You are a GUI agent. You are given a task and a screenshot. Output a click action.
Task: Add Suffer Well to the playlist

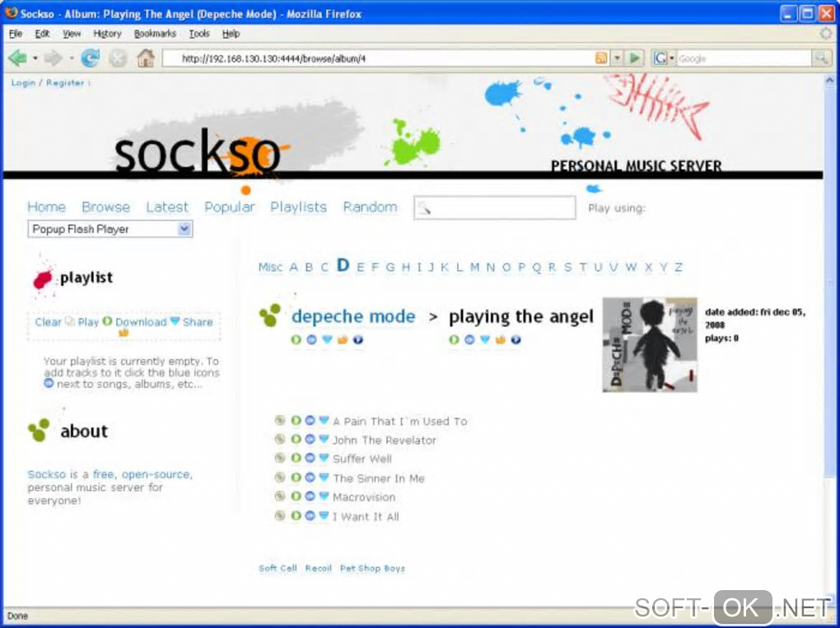310,458
